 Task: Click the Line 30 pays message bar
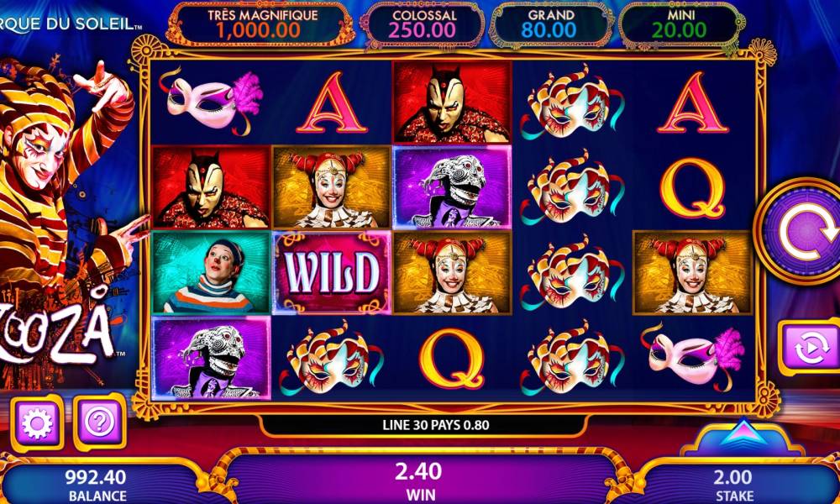click(x=435, y=425)
